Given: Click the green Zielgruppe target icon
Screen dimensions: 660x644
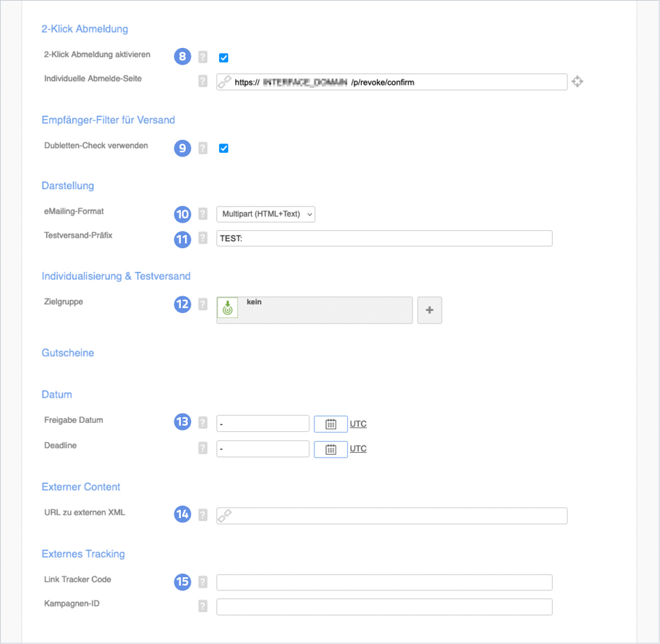Looking at the screenshot, I should tap(227, 307).
